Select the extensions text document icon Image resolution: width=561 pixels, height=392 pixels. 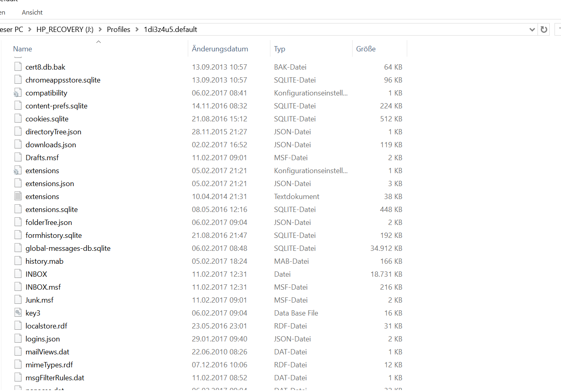click(x=17, y=197)
